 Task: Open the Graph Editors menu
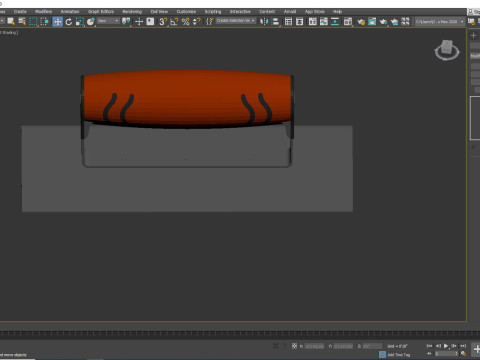101,11
